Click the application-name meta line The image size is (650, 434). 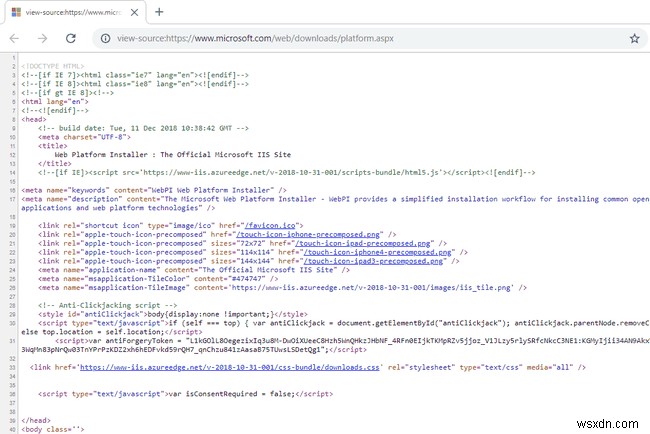(x=194, y=270)
